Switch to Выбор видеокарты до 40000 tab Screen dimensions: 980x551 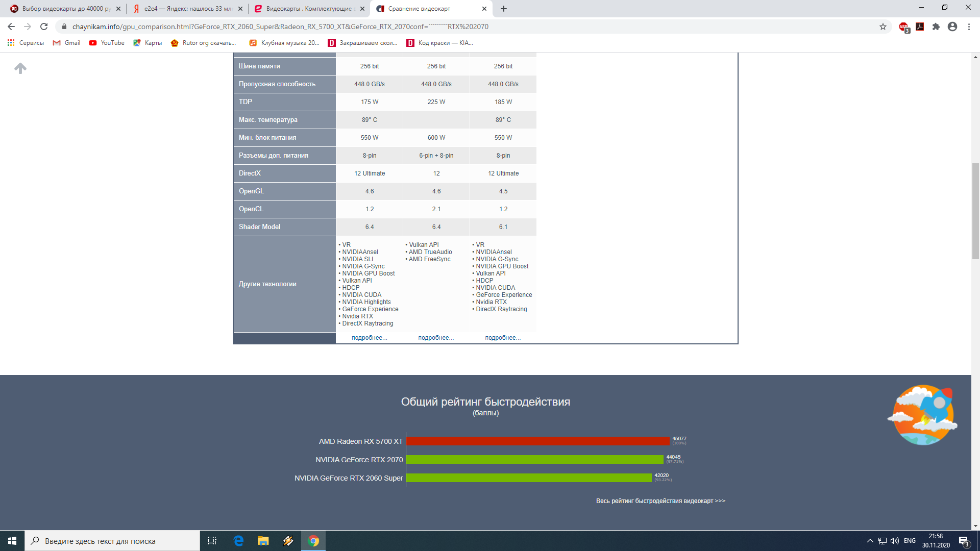(65, 9)
